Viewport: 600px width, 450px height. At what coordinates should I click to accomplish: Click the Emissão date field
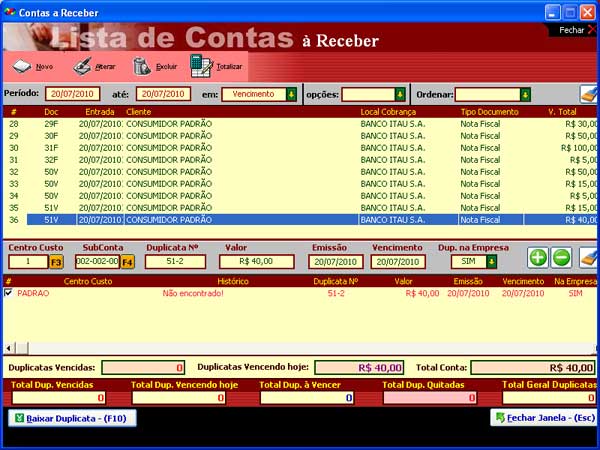pyautogui.click(x=336, y=262)
